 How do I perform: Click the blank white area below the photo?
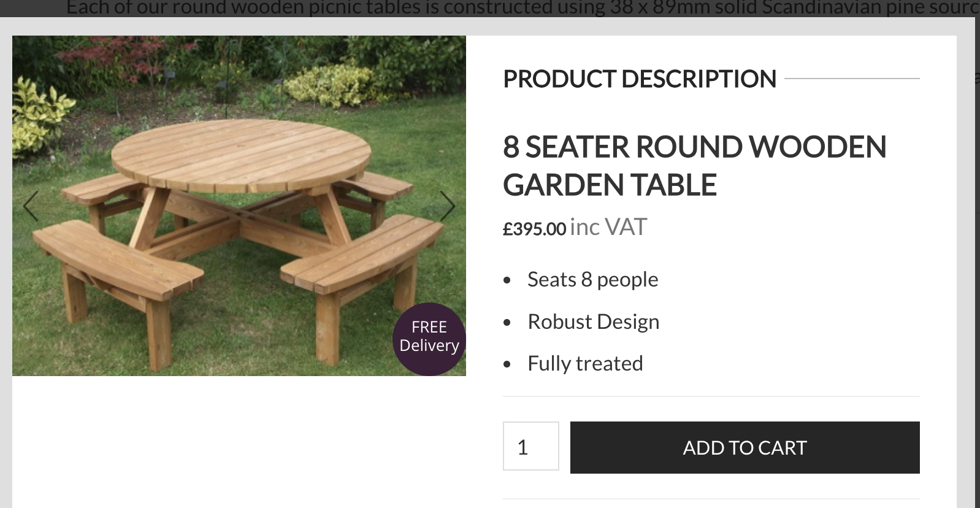239,442
